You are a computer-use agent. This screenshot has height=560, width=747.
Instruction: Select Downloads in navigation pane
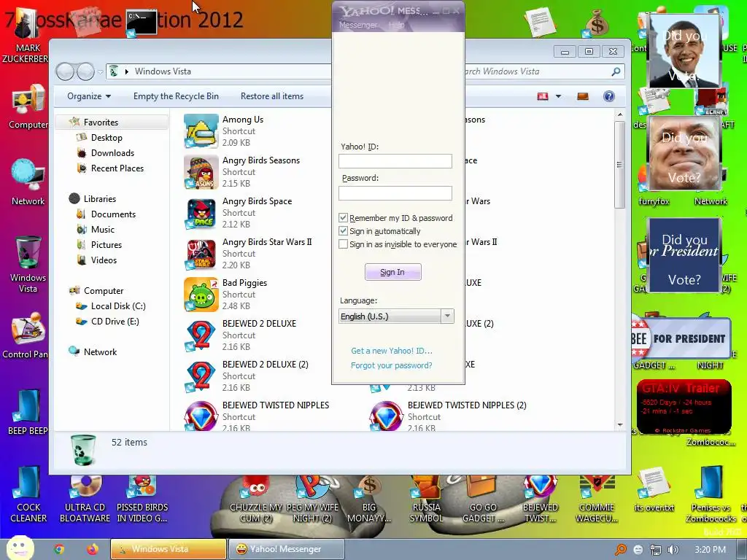(x=112, y=153)
